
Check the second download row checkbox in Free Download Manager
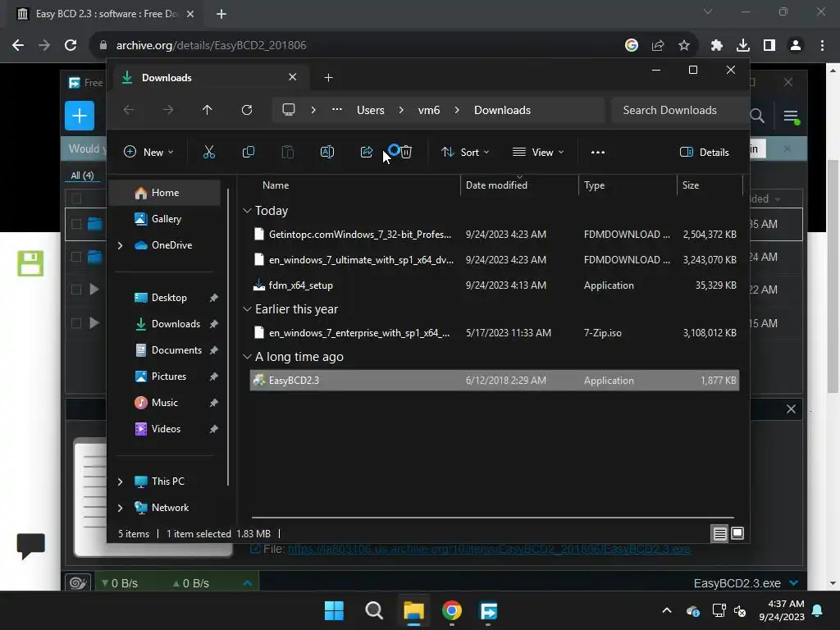point(76,257)
